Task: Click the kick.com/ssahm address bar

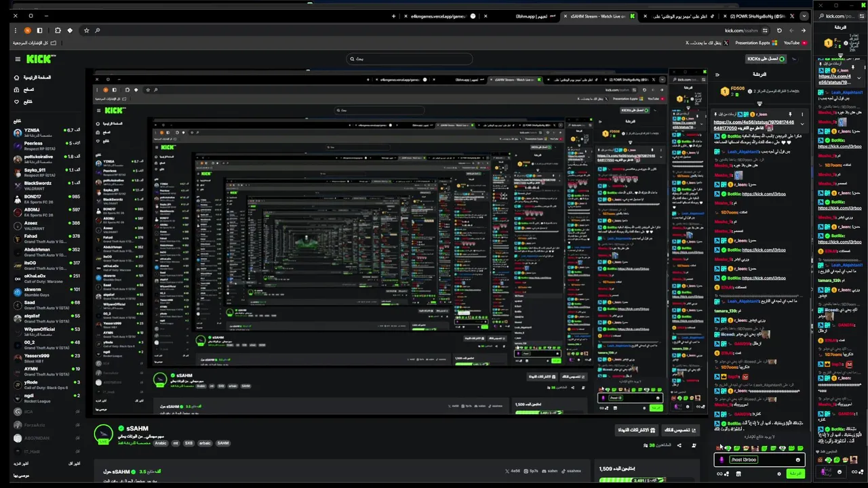Action: coord(741,30)
